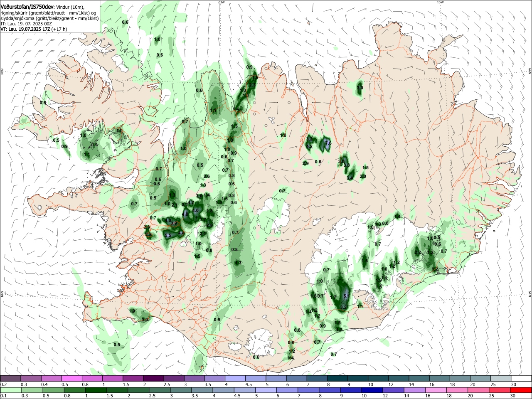532x399 pixels.
Task: Select the 4–4.5 blue-grey swatch in lower legend row
Action: point(224,390)
